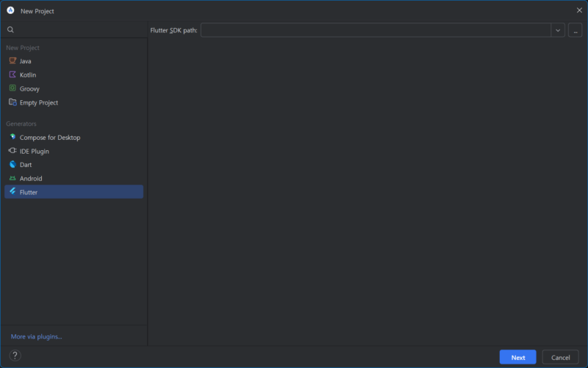The image size is (588, 368).
Task: Click the Compose for Desktop icon
Action: [12, 137]
